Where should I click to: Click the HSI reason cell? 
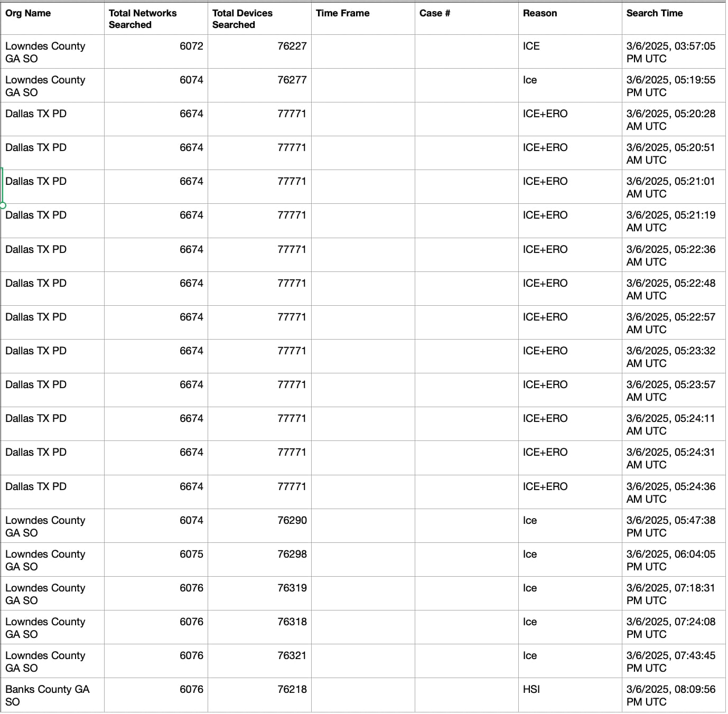point(570,695)
